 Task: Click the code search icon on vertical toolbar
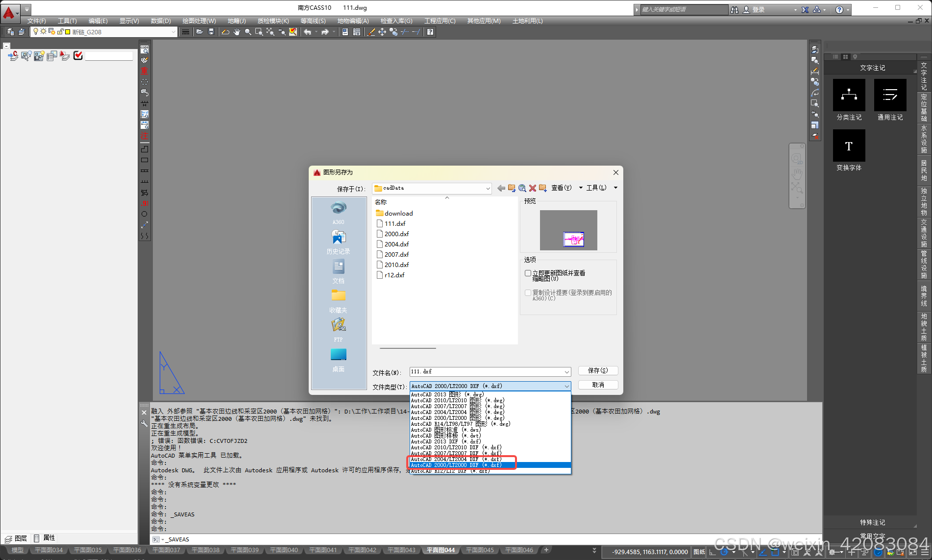[x=145, y=49]
